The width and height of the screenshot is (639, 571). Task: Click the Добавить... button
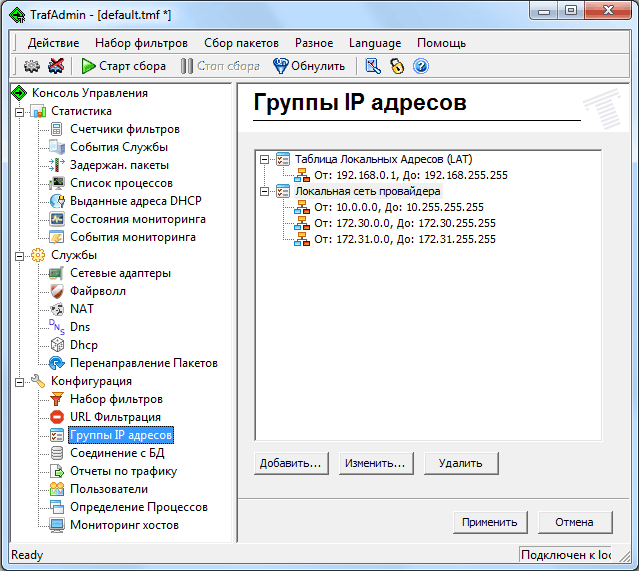pos(291,463)
